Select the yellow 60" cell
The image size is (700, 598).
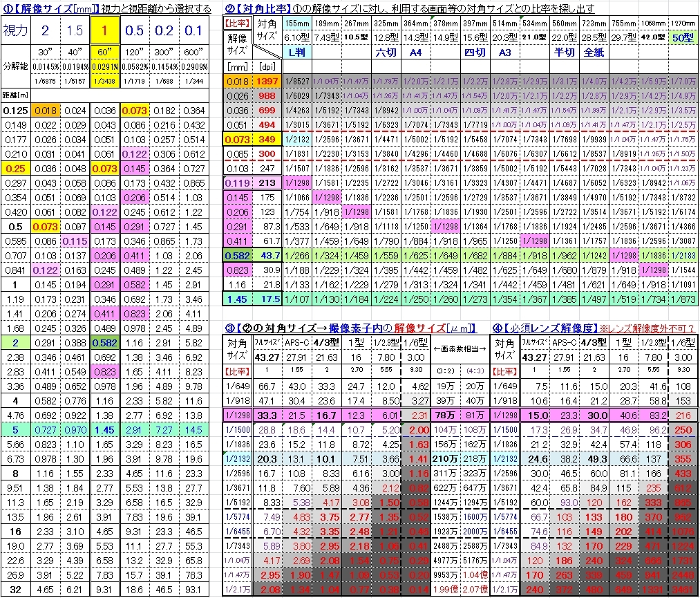104,52
